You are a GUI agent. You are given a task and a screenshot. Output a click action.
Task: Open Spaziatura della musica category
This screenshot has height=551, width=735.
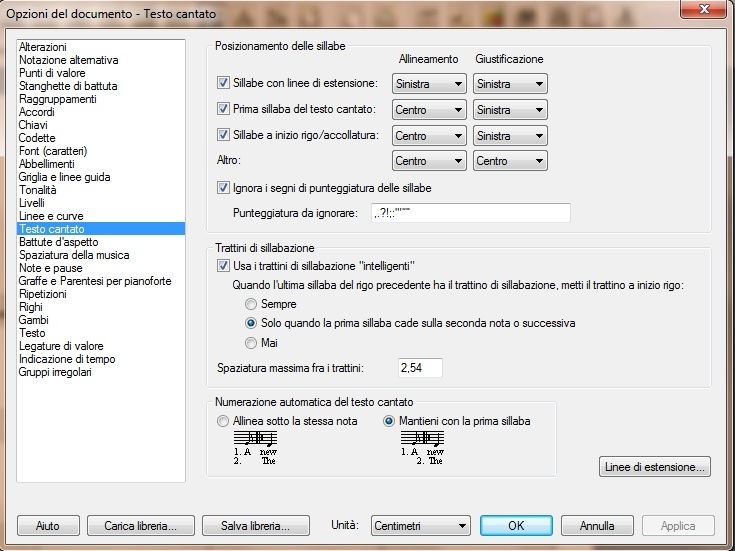(x=73, y=255)
